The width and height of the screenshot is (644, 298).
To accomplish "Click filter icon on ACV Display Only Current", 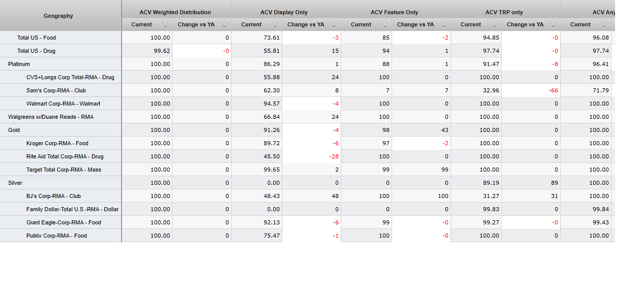I will 275,25.
